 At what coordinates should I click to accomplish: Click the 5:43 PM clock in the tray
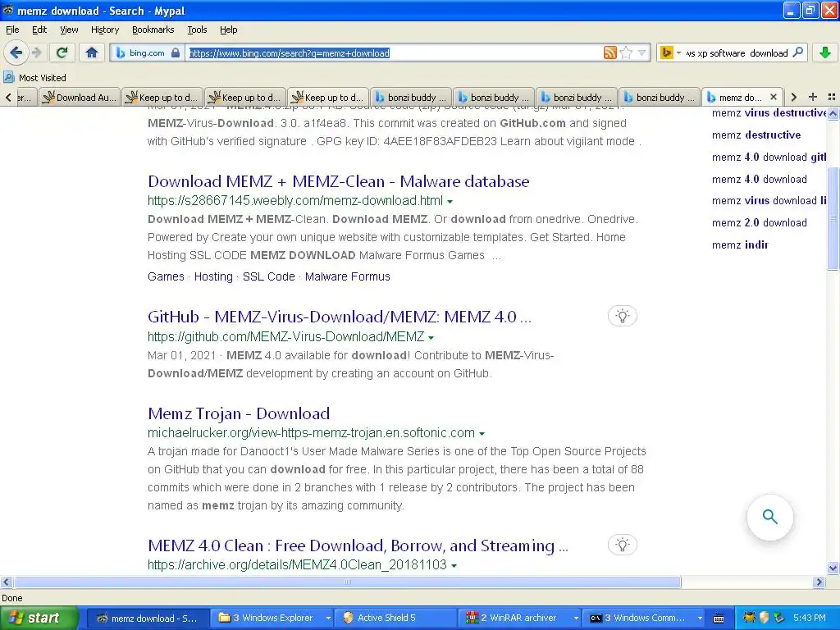pos(810,618)
